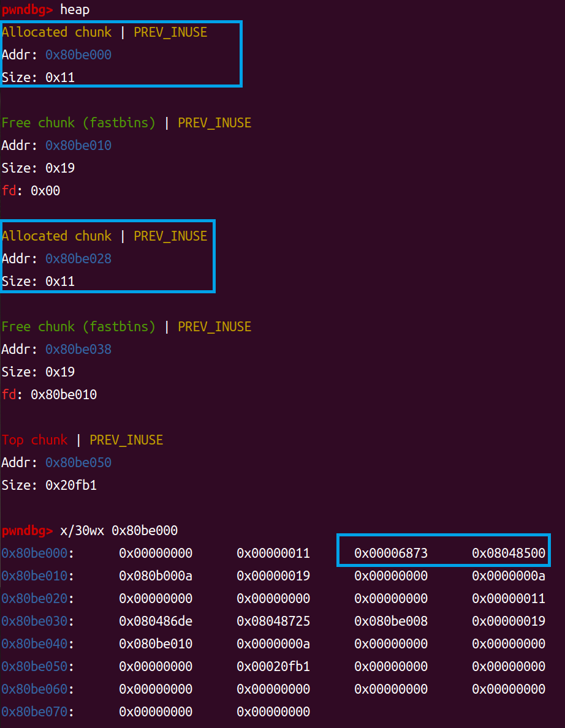The image size is (565, 728).
Task: Select the address 0x80be028
Action: point(78,259)
